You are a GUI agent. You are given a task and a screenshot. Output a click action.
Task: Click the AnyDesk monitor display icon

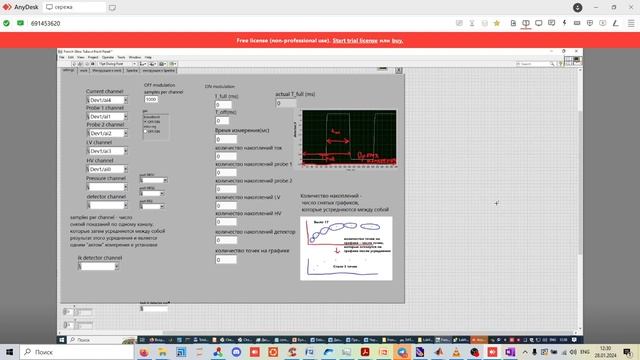click(539, 23)
